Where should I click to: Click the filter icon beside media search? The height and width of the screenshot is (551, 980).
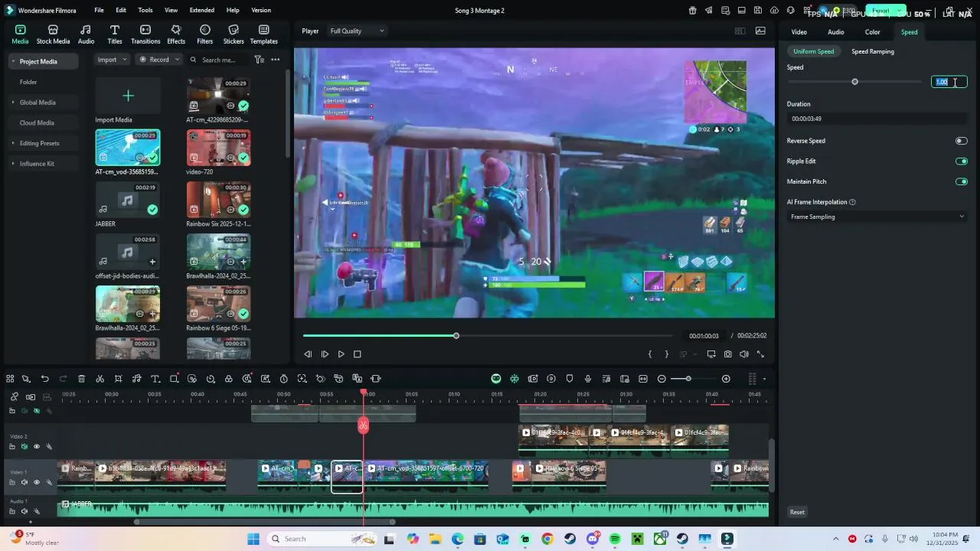259,60
